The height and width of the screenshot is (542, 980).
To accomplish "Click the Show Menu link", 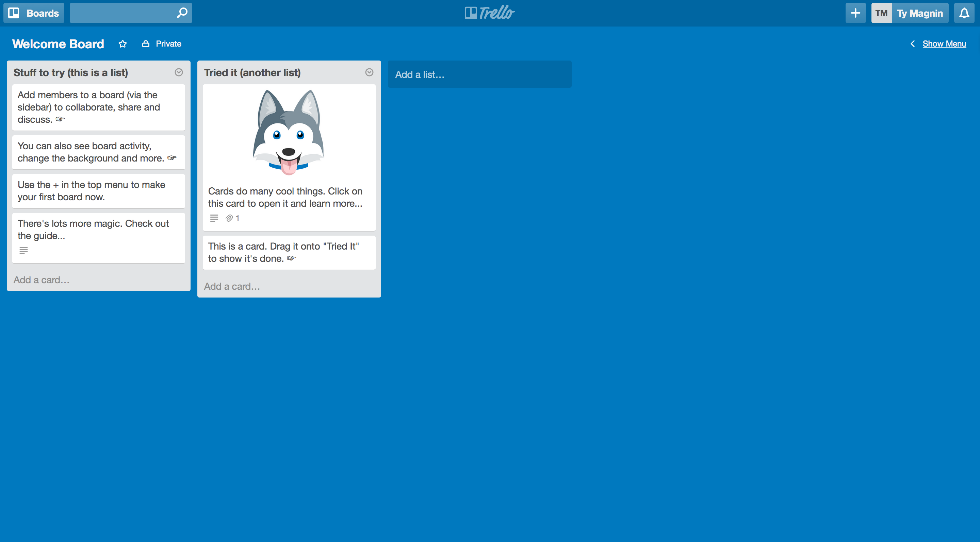I will tap(944, 44).
